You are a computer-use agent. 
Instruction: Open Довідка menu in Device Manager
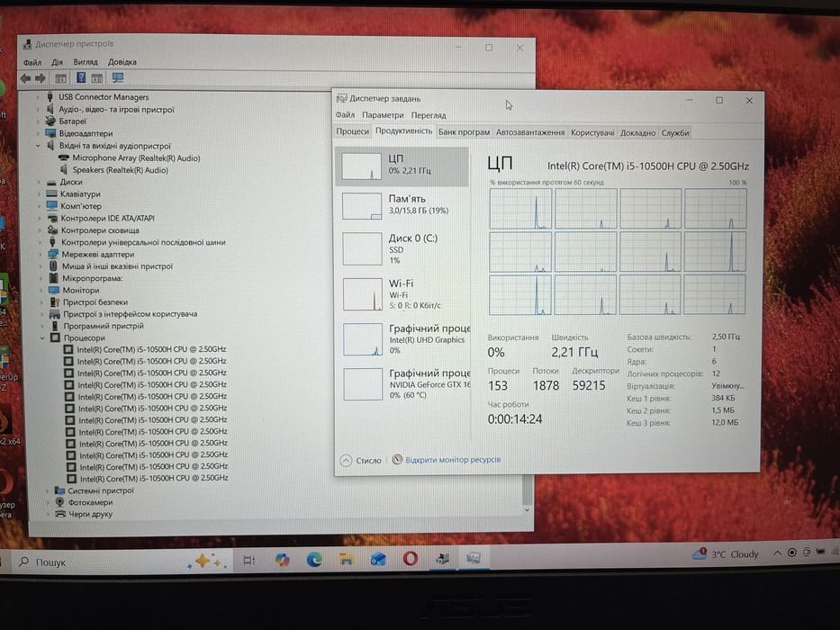click(122, 61)
